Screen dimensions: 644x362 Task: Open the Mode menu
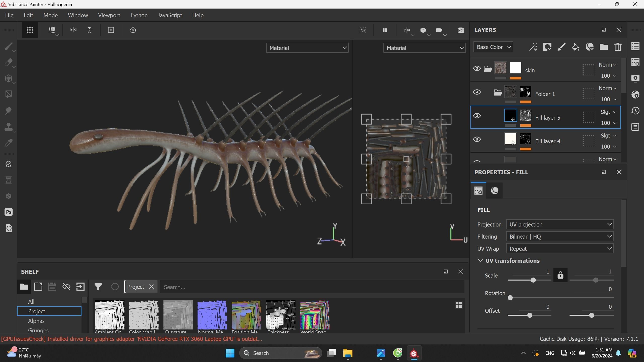[50, 15]
